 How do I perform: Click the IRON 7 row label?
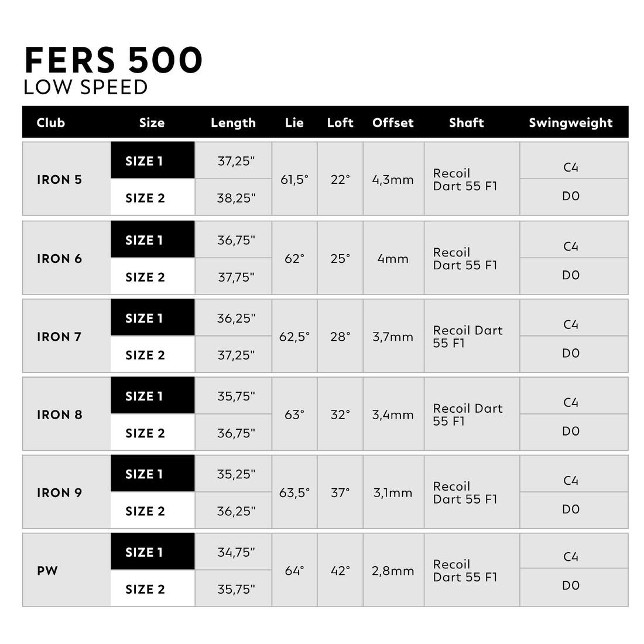coord(59,337)
